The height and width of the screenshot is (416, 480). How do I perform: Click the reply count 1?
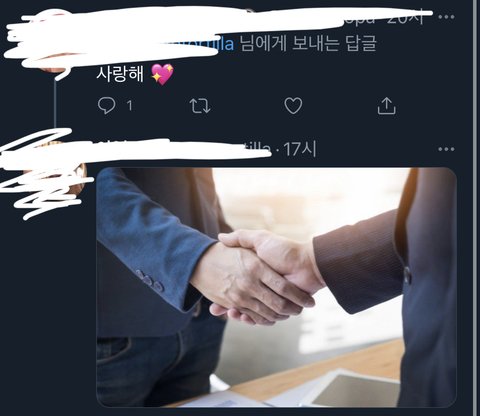point(129,106)
